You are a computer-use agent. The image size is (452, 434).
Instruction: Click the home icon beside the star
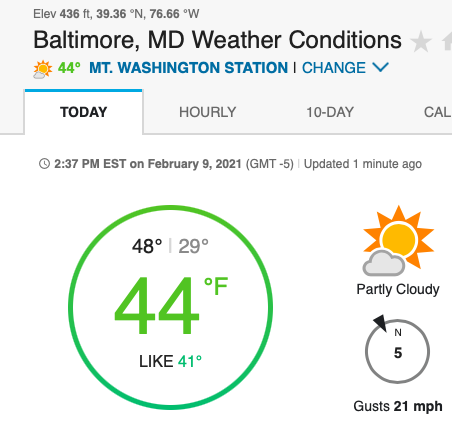pos(447,41)
